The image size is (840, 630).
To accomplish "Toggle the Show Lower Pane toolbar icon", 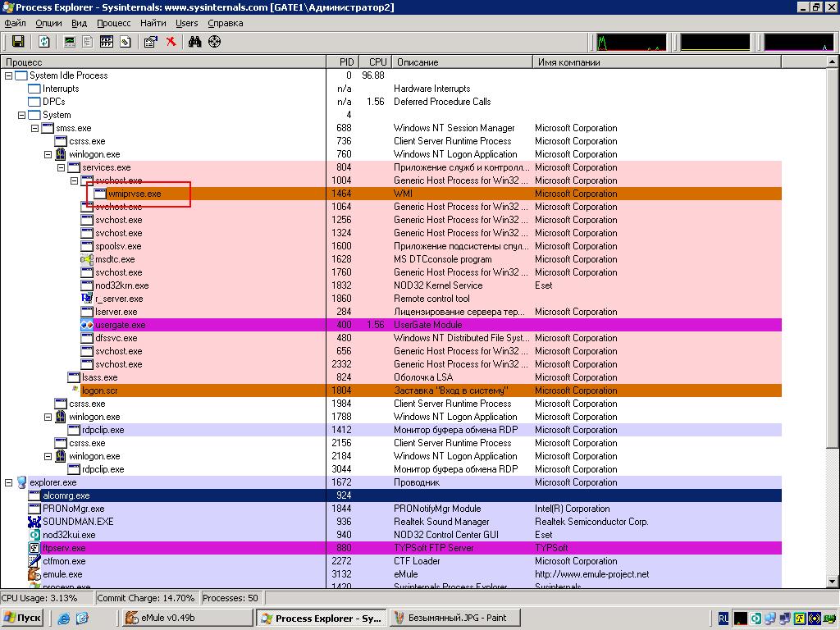I will pyautogui.click(x=106, y=42).
